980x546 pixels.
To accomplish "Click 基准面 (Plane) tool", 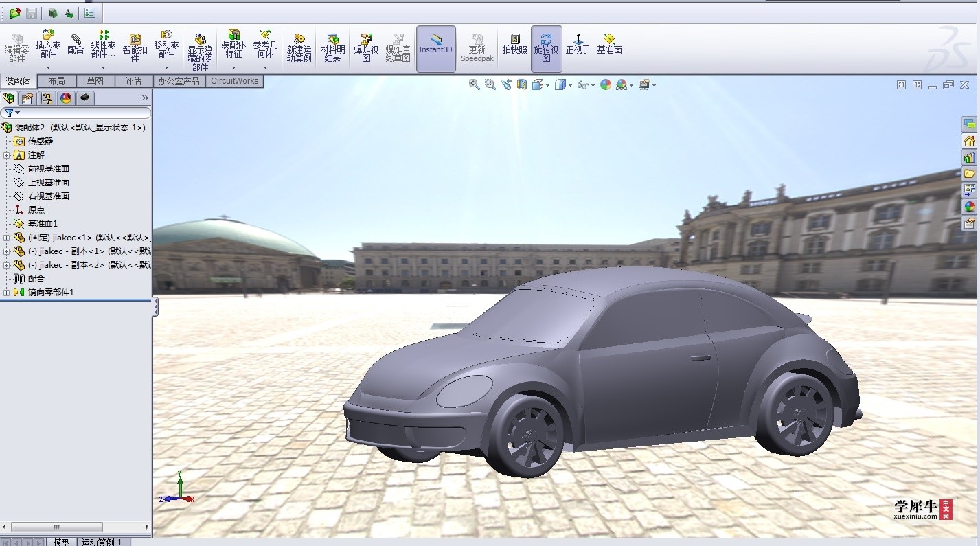I will 609,45.
